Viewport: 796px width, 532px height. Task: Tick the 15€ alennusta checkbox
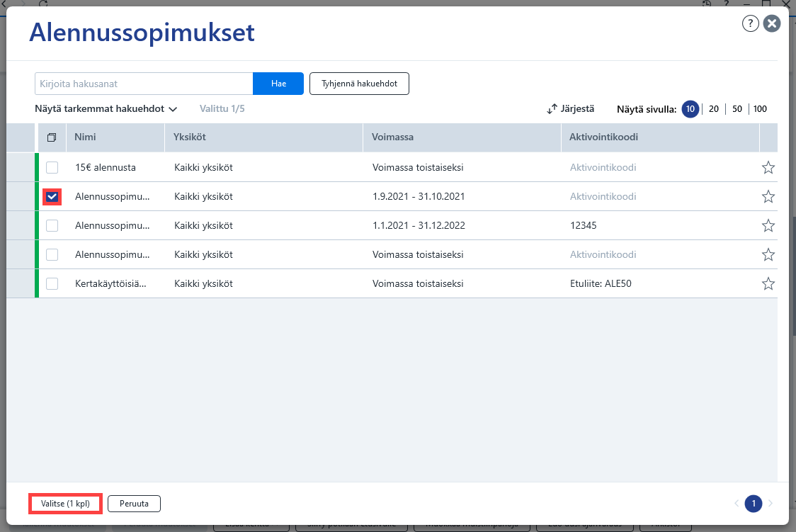click(52, 167)
